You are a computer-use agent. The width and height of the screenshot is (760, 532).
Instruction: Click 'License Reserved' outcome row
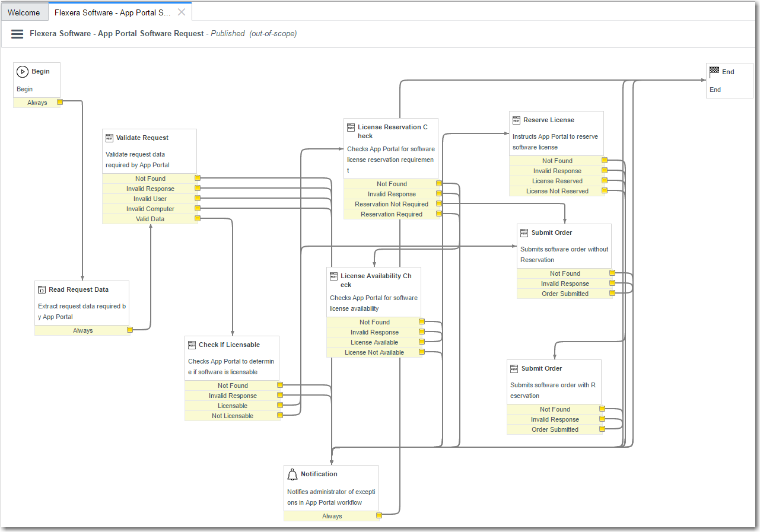point(557,181)
